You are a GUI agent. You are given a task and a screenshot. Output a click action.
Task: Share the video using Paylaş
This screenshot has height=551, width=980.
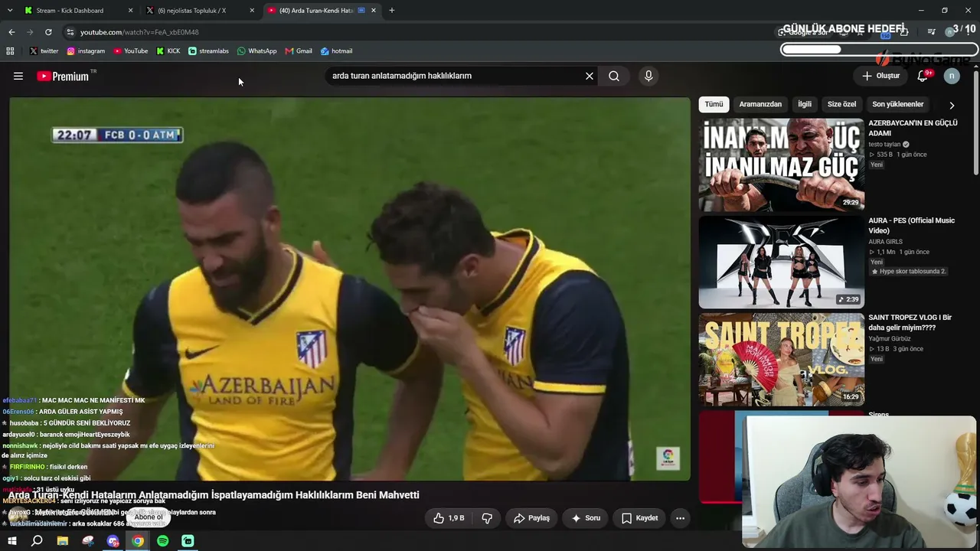[531, 518]
